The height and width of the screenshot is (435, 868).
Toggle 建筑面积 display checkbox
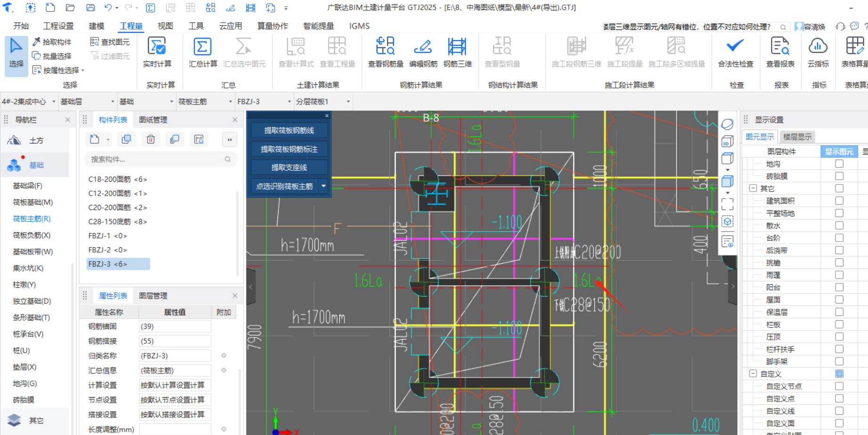839,201
